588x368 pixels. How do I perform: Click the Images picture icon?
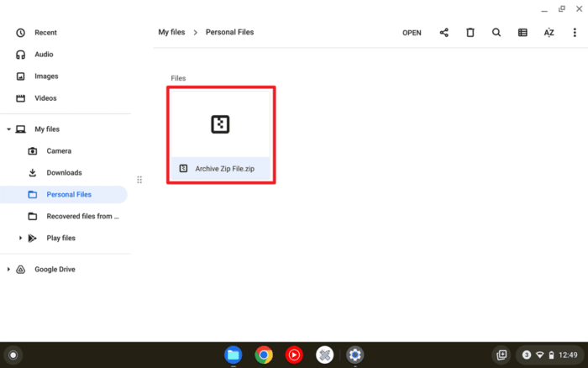tap(21, 76)
